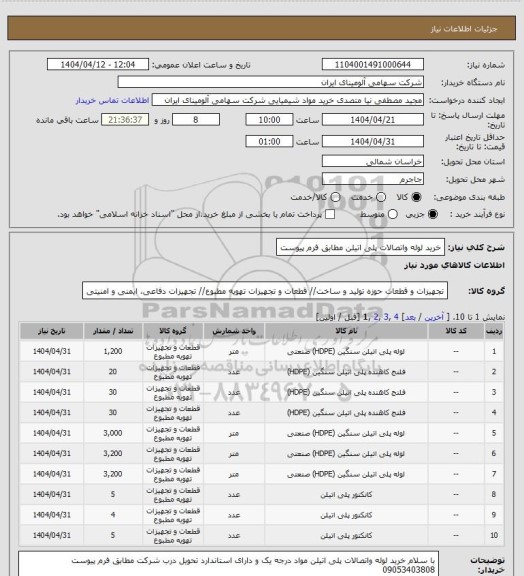The width and height of the screenshot is (524, 576).
Task: Click the واحد شمارش column header
Action: [x=234, y=331]
